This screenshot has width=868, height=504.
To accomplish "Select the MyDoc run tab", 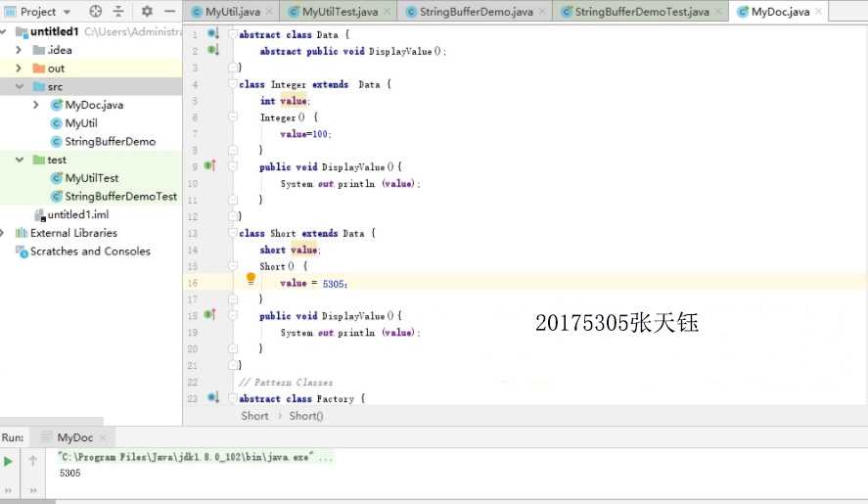I will click(74, 437).
